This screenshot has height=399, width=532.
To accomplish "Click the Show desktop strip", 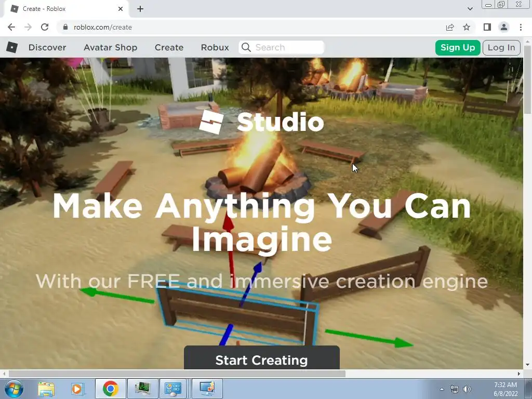I will (x=528, y=389).
